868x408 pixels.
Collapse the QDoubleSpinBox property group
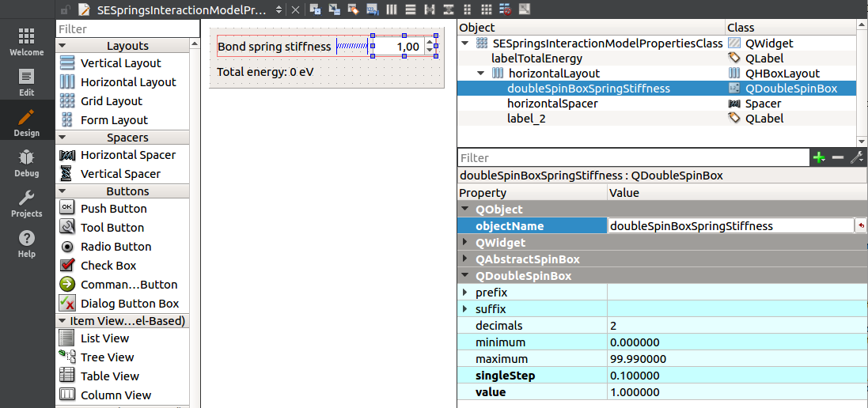[x=465, y=276]
